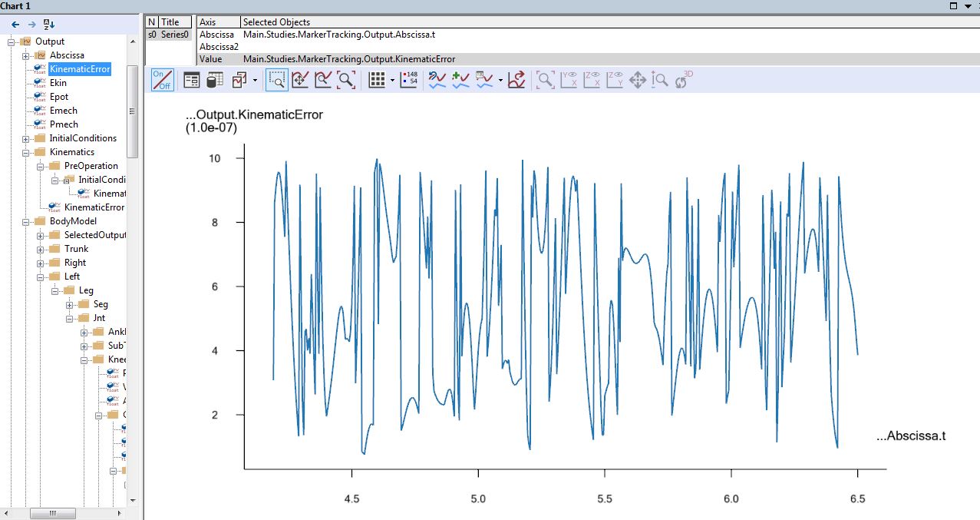Select KinematicError directly under Kinematics folder

(94, 207)
